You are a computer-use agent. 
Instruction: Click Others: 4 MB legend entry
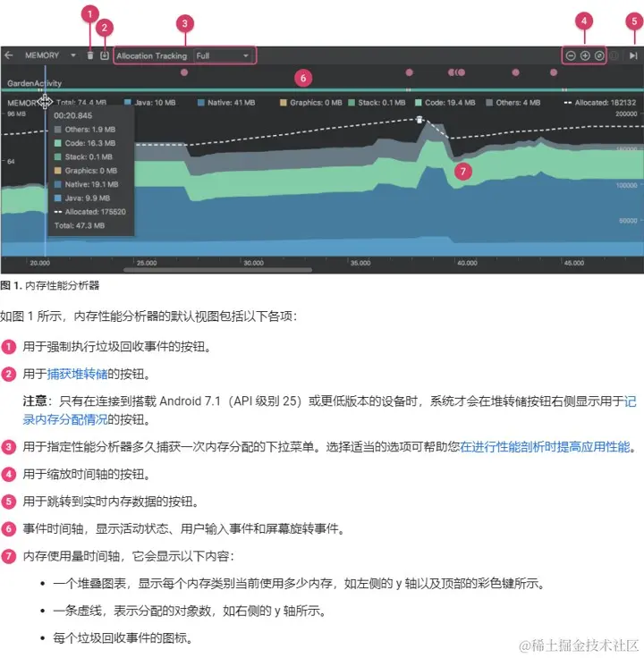tap(513, 103)
